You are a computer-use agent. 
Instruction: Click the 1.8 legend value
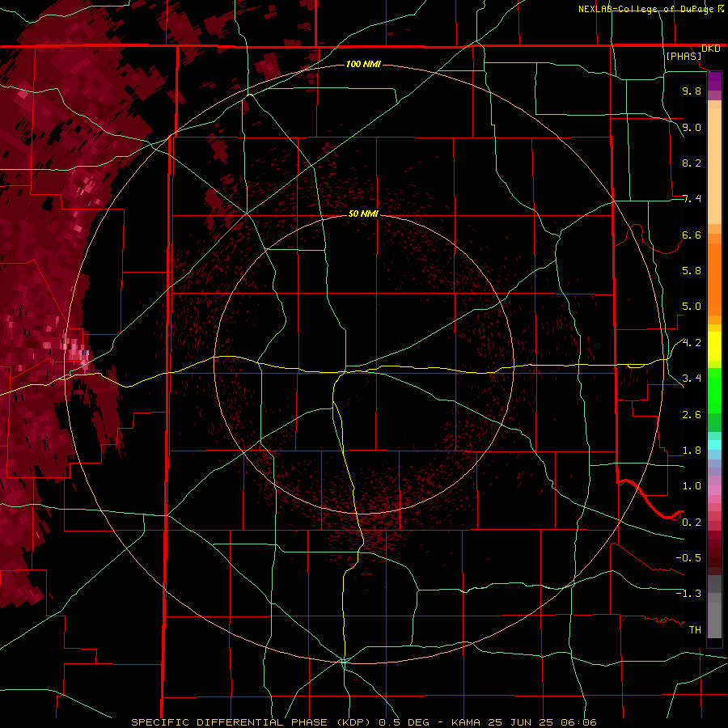coord(692,451)
